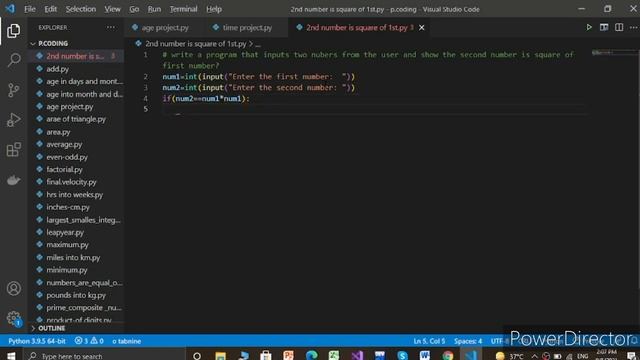Split the editor right
This screenshot has height=360, width=640.
(x=619, y=27)
